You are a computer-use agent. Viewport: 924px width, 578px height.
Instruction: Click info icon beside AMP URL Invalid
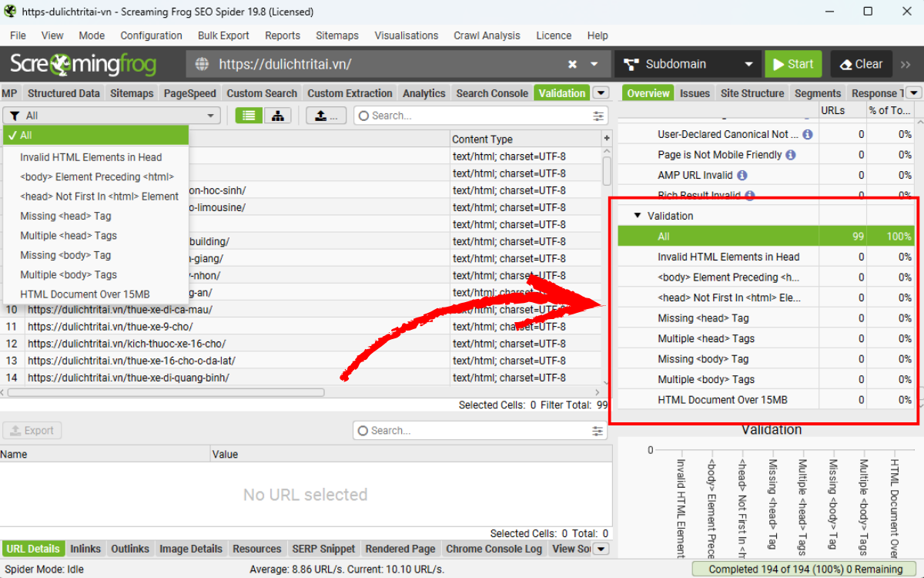[x=742, y=175]
